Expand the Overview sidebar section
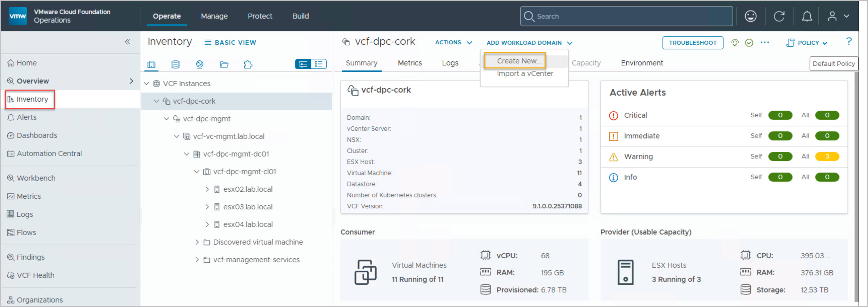The image size is (868, 307). 131,81
